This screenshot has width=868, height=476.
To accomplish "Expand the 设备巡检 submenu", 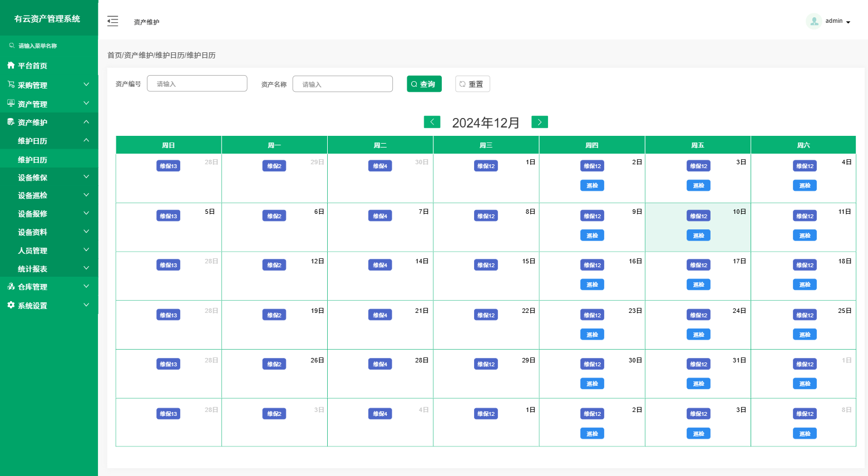I will coord(86,195).
